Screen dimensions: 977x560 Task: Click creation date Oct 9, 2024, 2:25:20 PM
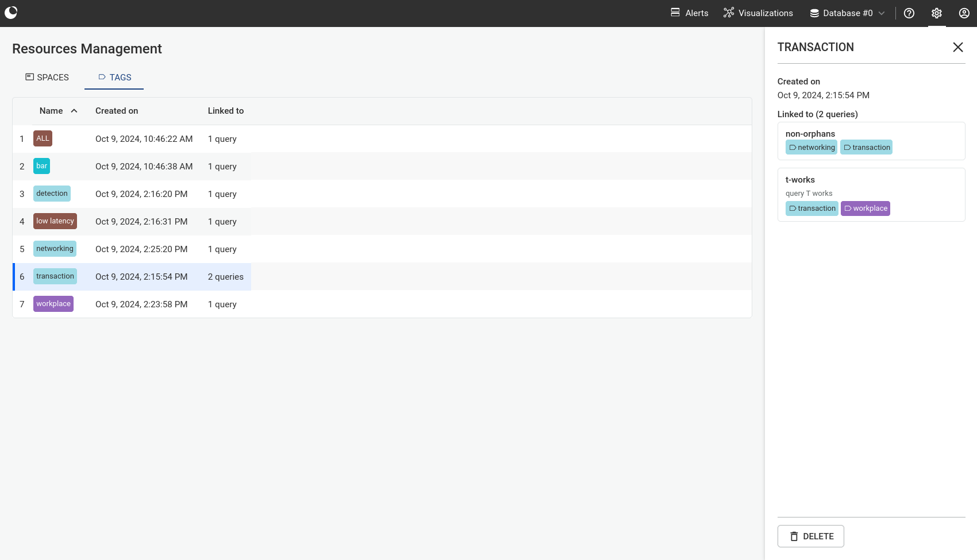tap(141, 249)
